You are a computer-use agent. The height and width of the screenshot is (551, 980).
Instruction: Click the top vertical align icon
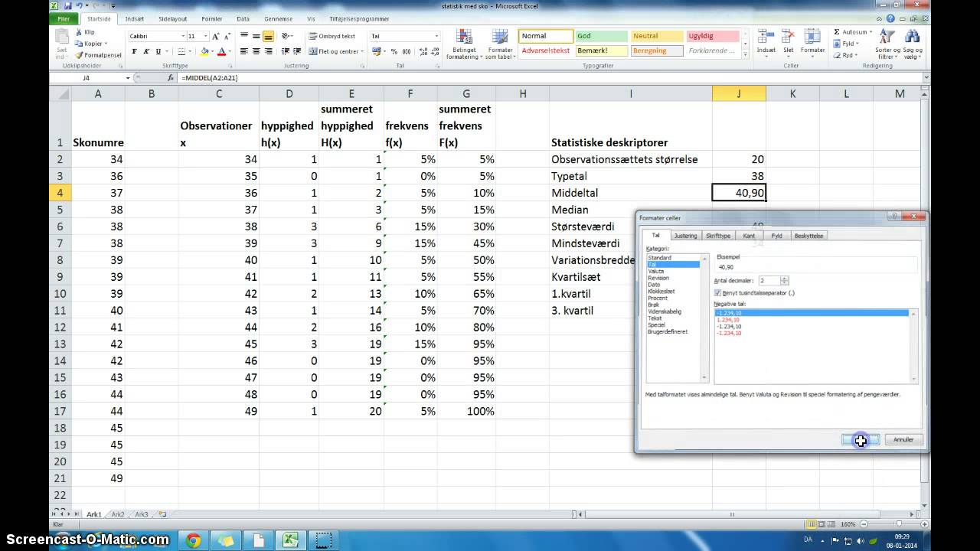click(244, 36)
